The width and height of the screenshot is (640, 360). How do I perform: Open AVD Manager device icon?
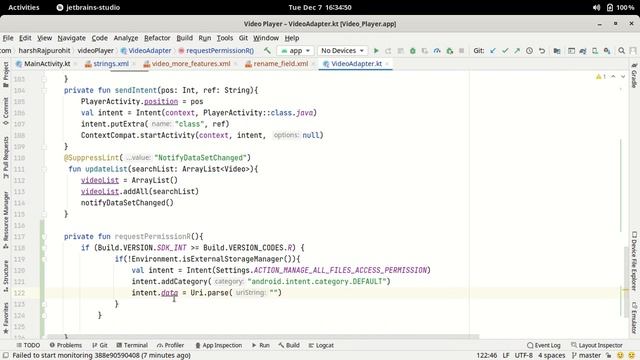click(x=595, y=51)
